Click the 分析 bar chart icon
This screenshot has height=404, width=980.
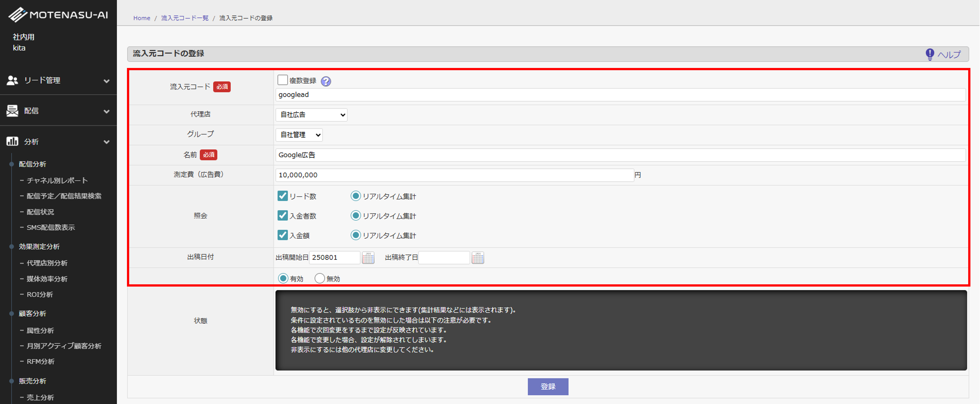point(12,142)
